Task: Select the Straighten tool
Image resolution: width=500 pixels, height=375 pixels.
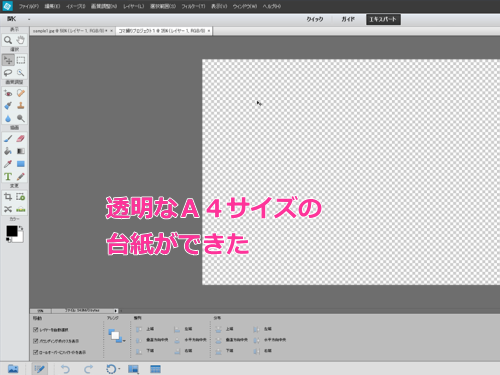Action: click(21, 209)
